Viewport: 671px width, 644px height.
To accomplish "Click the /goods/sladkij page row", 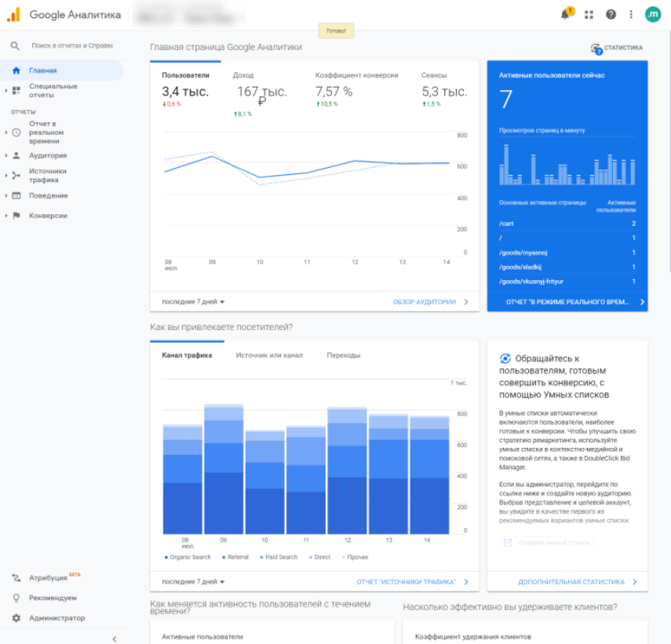I will 567,267.
